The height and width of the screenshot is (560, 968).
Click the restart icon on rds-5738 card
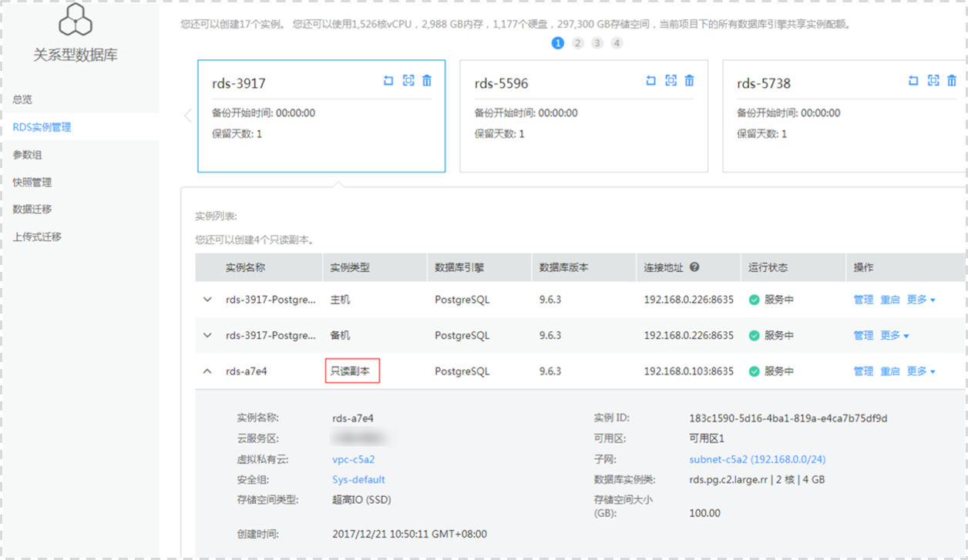click(913, 80)
